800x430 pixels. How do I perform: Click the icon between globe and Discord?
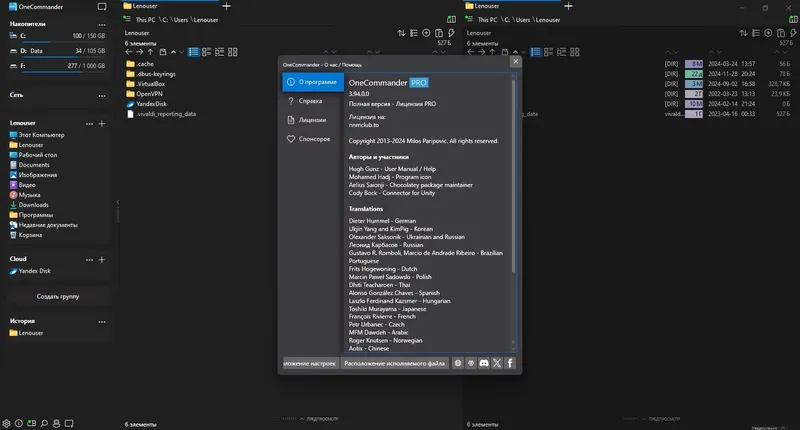(471, 363)
